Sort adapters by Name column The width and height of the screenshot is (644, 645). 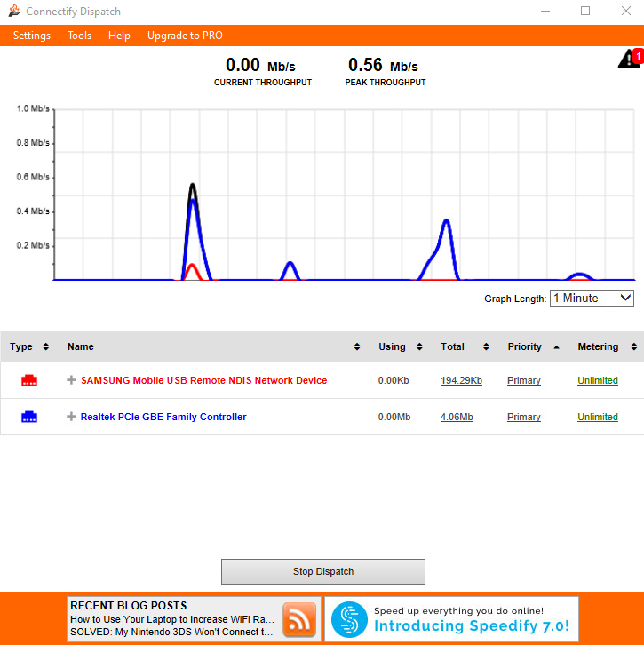coord(356,346)
